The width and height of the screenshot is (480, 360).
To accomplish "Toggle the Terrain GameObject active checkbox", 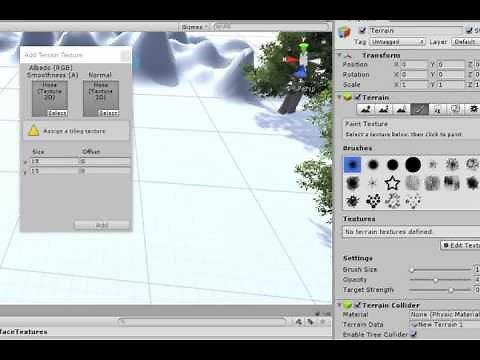I will [363, 30].
